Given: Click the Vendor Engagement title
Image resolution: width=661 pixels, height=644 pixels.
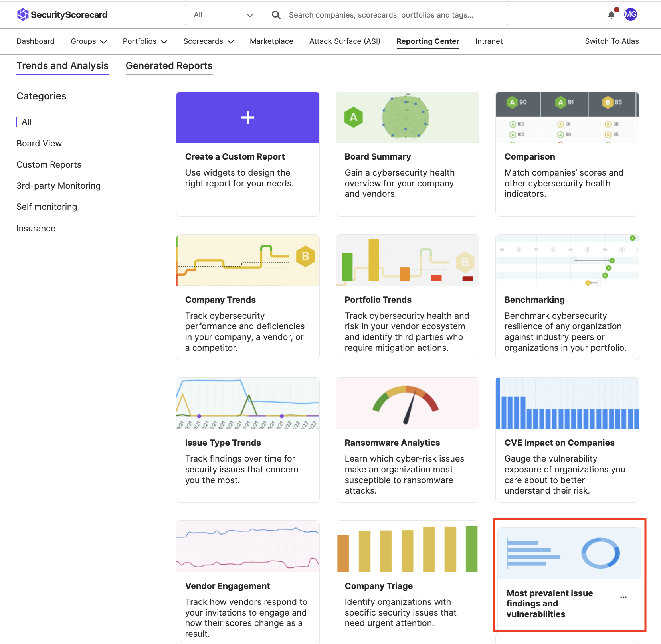Looking at the screenshot, I should pyautogui.click(x=228, y=586).
